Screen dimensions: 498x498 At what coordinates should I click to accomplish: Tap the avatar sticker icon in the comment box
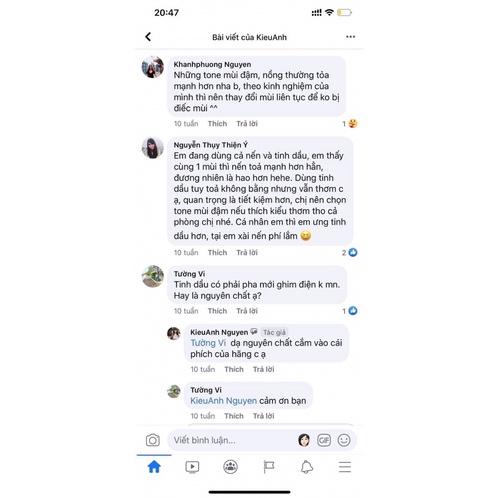point(304,440)
